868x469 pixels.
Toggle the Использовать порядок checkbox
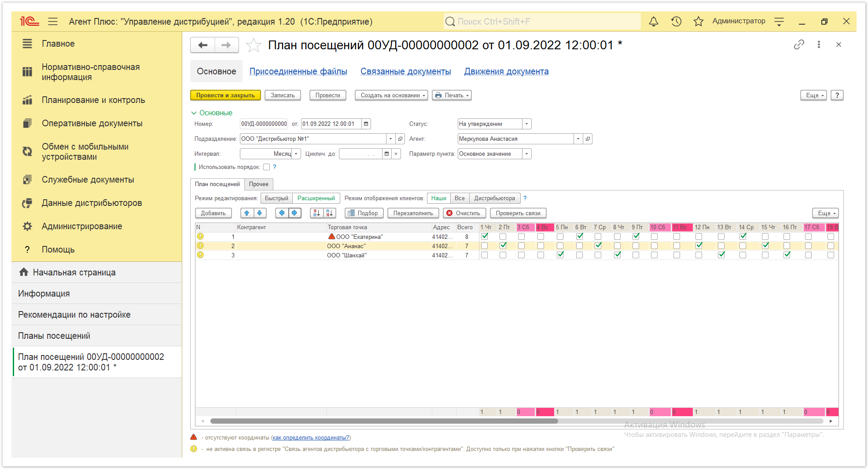coord(266,167)
